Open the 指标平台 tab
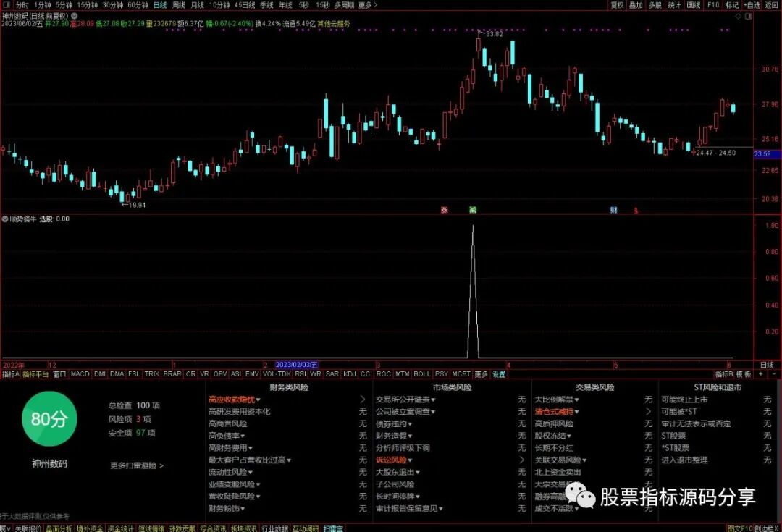782x532 pixels. 36,374
